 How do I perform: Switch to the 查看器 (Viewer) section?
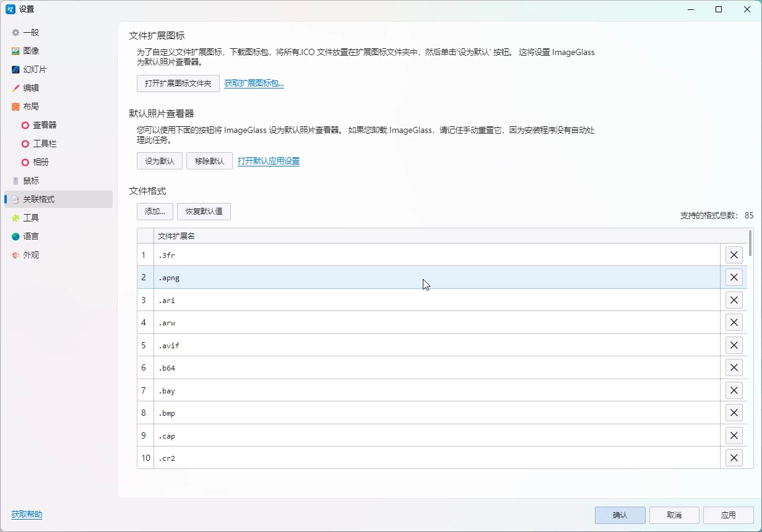pyautogui.click(x=38, y=125)
